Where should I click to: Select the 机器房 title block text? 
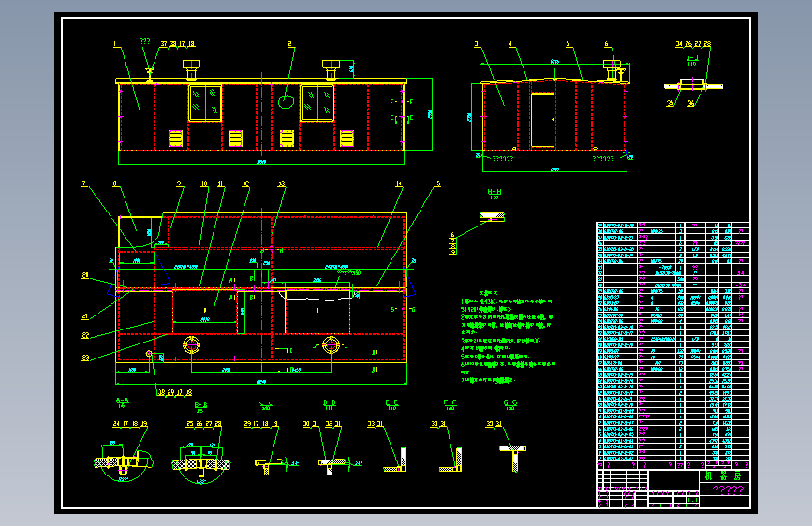point(723,475)
